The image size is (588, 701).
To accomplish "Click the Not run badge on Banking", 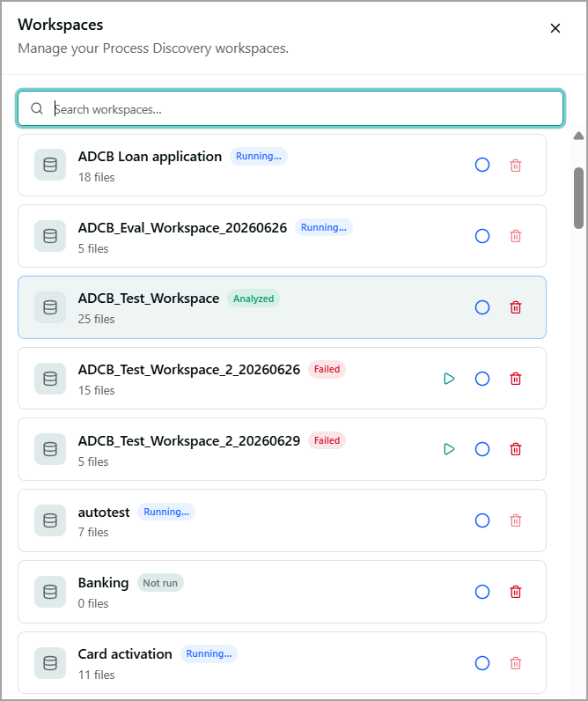I will pyautogui.click(x=160, y=583).
